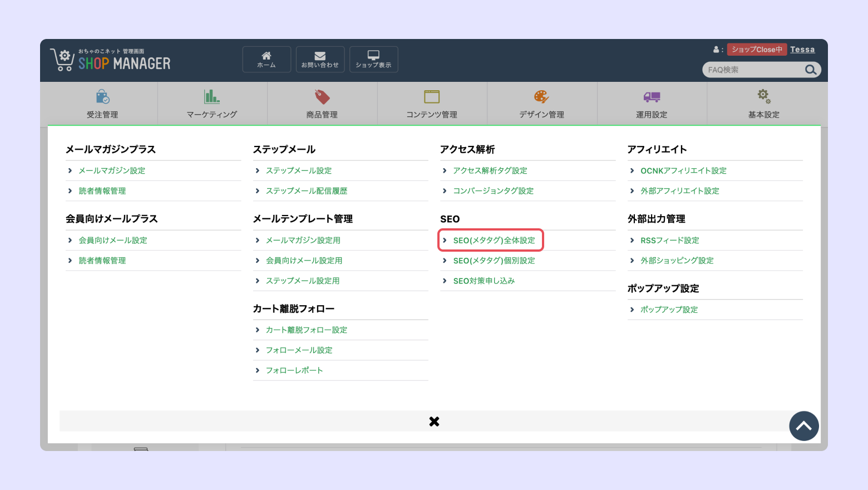Image resolution: width=868 pixels, height=490 pixels.
Task: Open 読者情報管理 under 会員向けメールプラス
Action: [x=102, y=261]
